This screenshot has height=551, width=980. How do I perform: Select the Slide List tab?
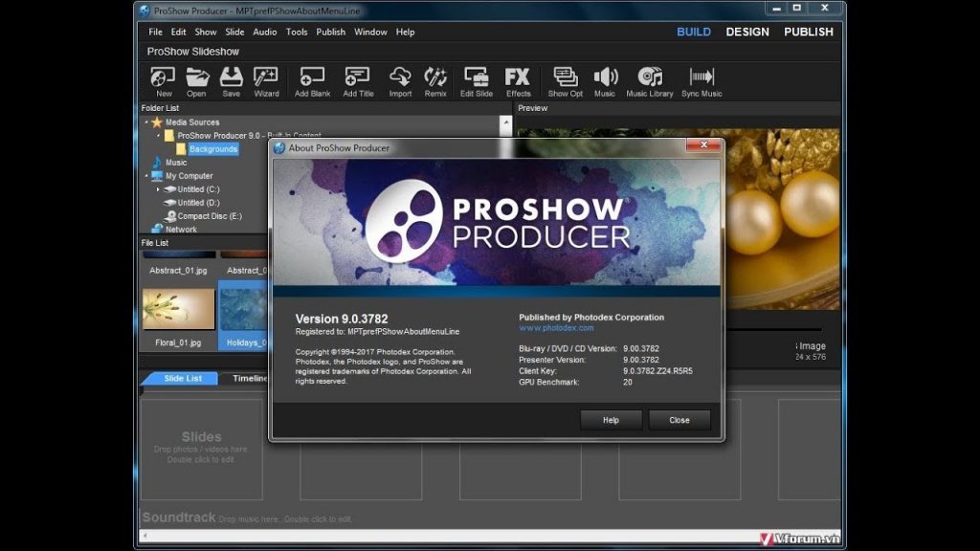[x=182, y=378]
